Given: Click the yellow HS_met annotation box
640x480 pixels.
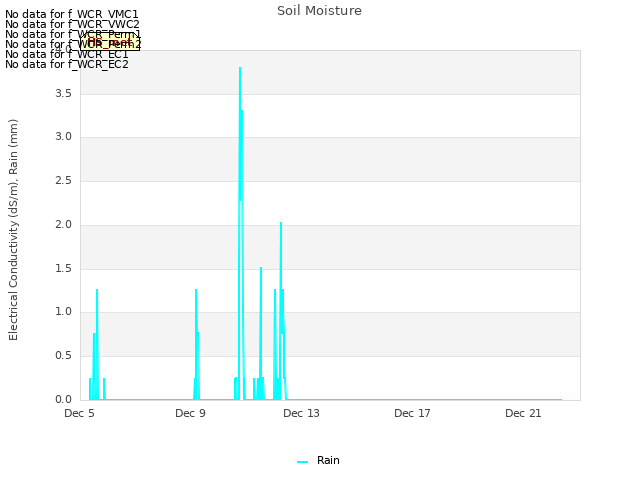Looking at the screenshot, I should [x=110, y=42].
